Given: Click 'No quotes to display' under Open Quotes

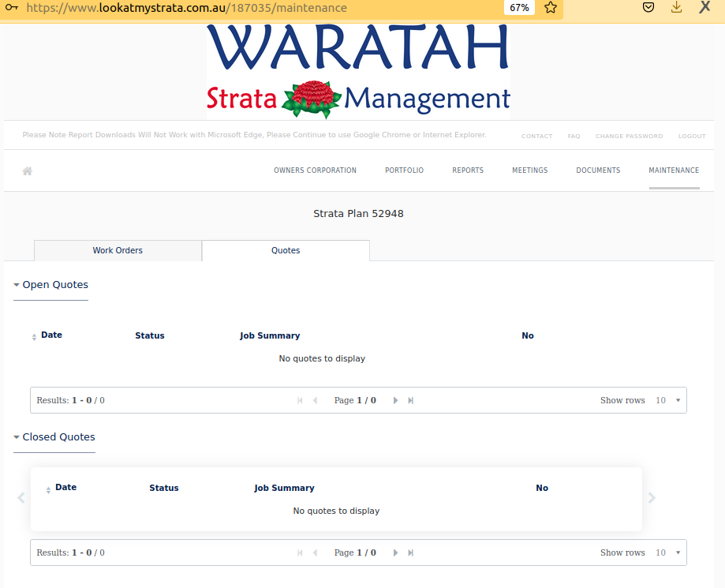Looking at the screenshot, I should [x=322, y=358].
